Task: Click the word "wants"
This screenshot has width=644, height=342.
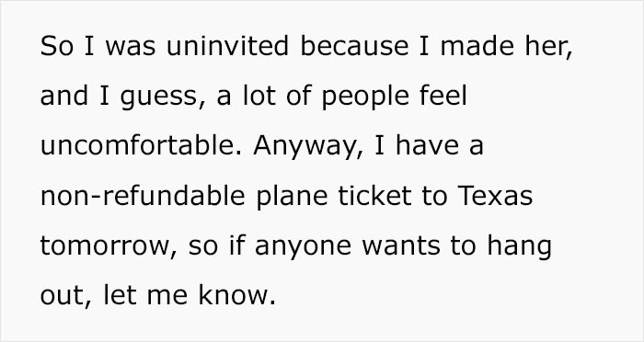Action: pos(401,246)
